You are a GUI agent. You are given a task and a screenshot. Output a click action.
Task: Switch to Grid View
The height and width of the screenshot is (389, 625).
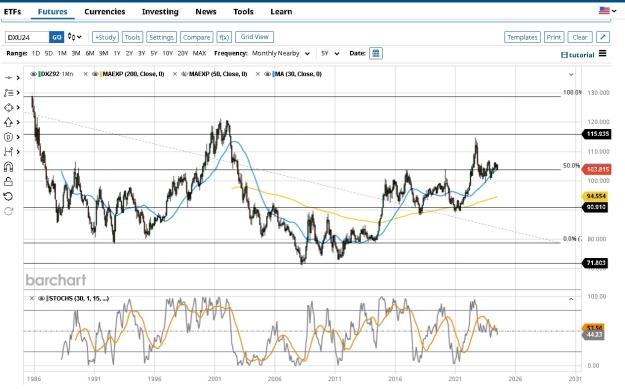pos(254,37)
